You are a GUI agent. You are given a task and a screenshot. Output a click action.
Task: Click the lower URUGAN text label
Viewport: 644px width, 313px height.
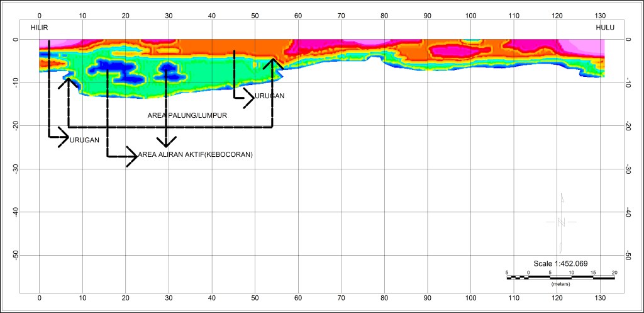(x=84, y=140)
